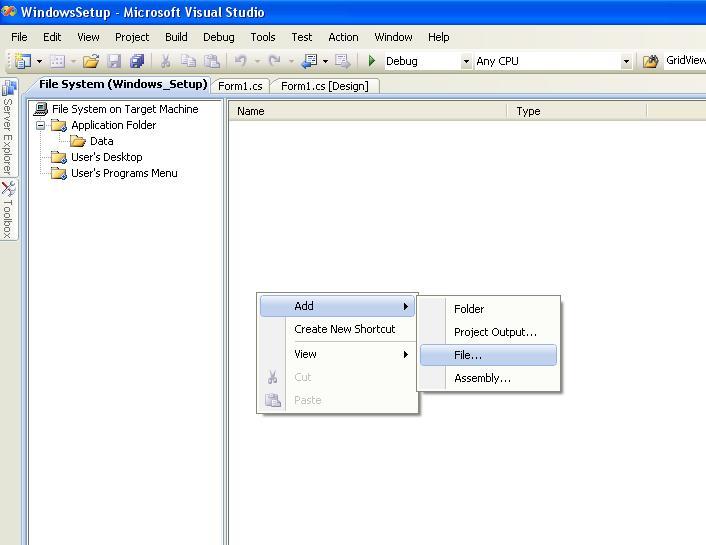Open the Server Explorer side panel
706x545 pixels.
(9, 128)
